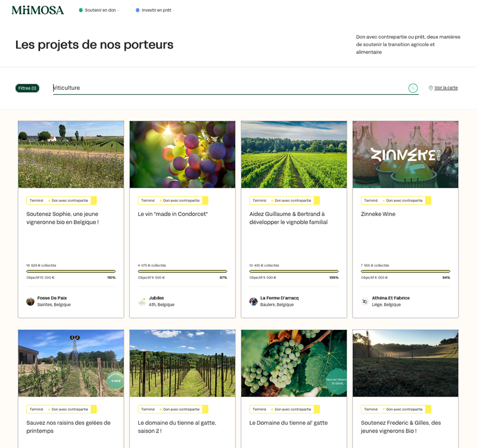
Task: Open 'Le vin made in Condorcet' title
Action: tap(173, 214)
